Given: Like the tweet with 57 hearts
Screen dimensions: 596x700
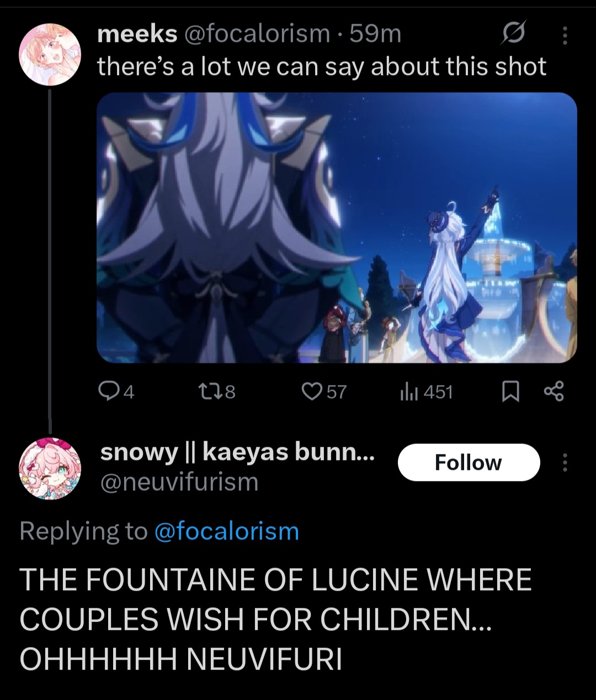Looking at the screenshot, I should point(324,392).
